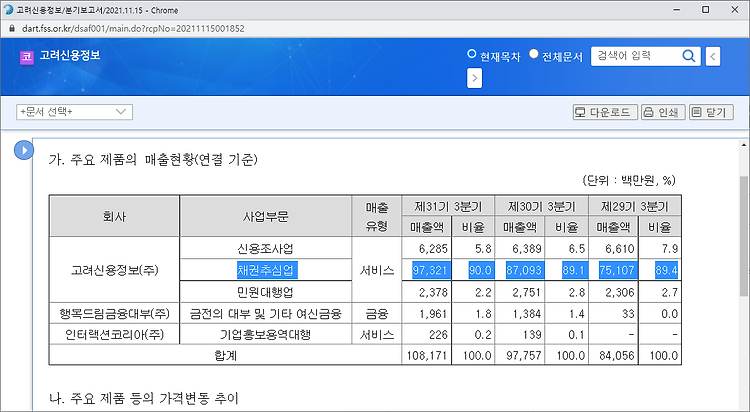Click the 민원대행업 row label
This screenshot has height=412, width=750.
(x=265, y=292)
